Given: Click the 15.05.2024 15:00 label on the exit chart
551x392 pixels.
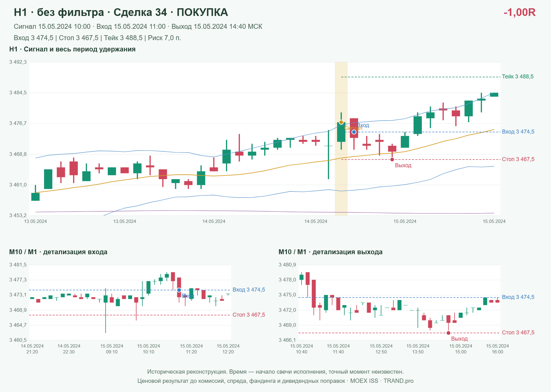Looking at the screenshot, I should 461,349.
